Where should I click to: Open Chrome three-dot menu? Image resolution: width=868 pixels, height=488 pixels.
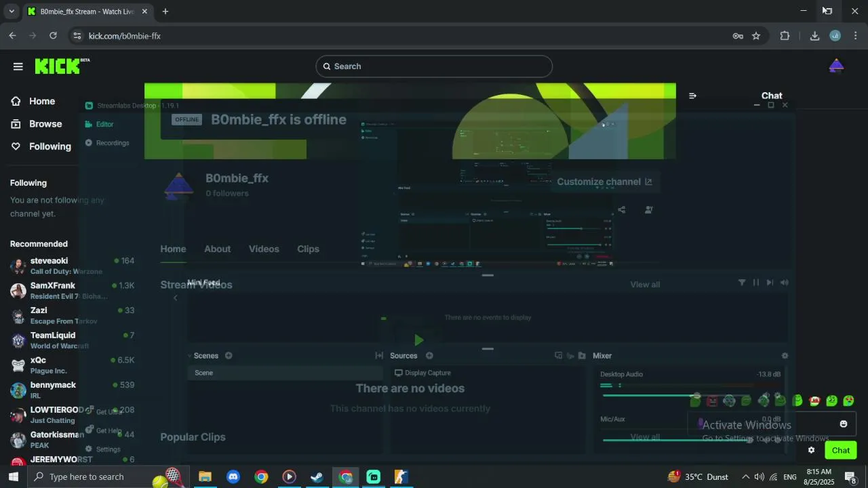855,36
